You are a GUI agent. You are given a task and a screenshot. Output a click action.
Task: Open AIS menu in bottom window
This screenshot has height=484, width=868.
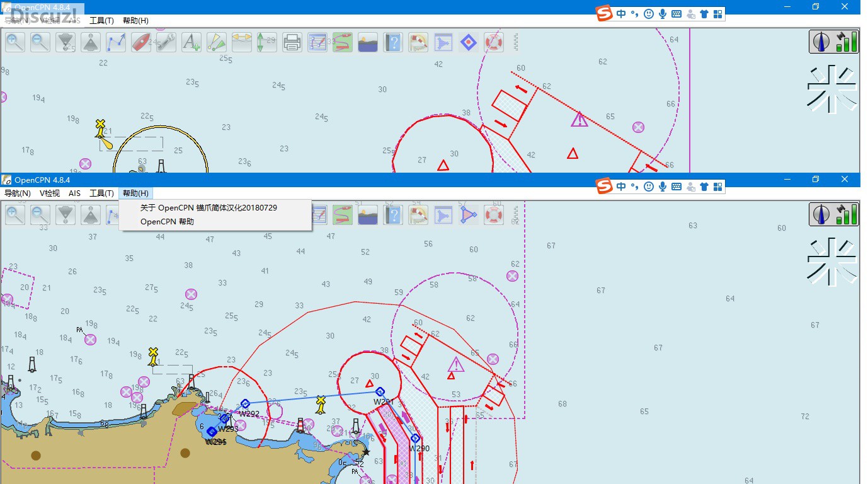75,193
